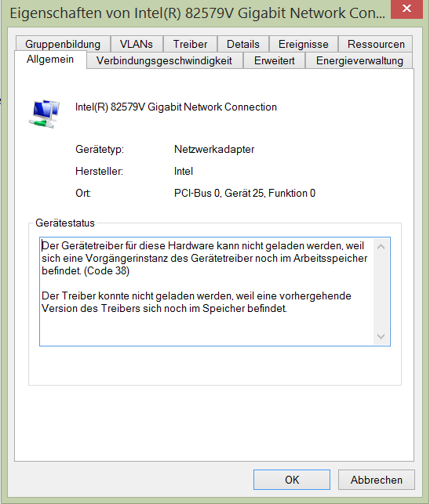The width and height of the screenshot is (430, 504).
Task: Click the 'Der Treiber konnte nicht geladen' paragraph
Action: pyautogui.click(x=196, y=302)
